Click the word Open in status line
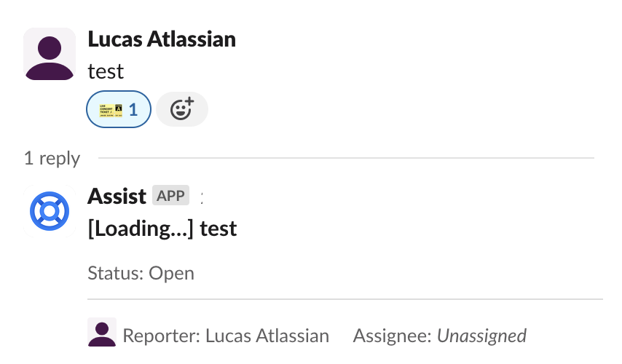Viewport: 622px width, 364px height. (172, 274)
